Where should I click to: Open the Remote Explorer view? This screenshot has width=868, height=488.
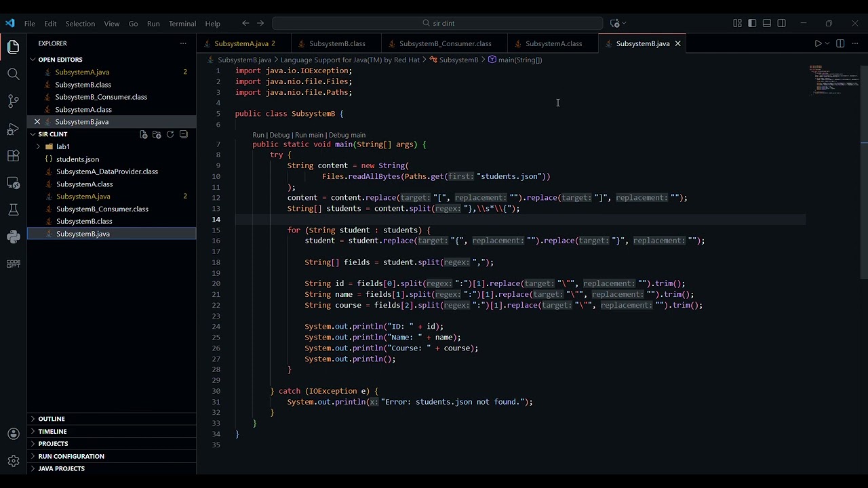click(x=13, y=183)
